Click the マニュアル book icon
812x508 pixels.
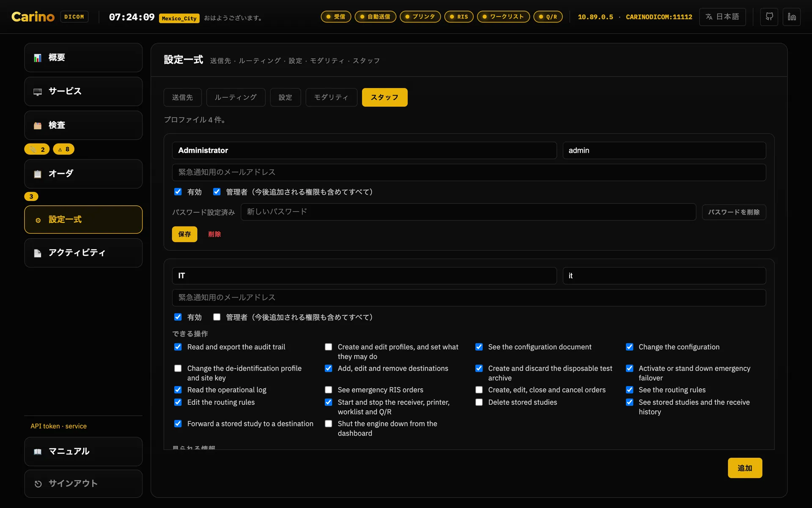tap(38, 452)
